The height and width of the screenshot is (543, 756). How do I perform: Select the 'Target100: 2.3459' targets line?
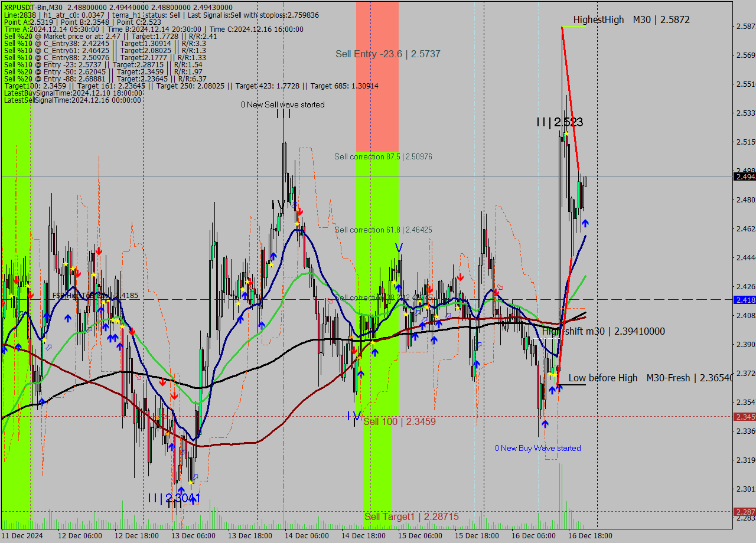(x=191, y=86)
